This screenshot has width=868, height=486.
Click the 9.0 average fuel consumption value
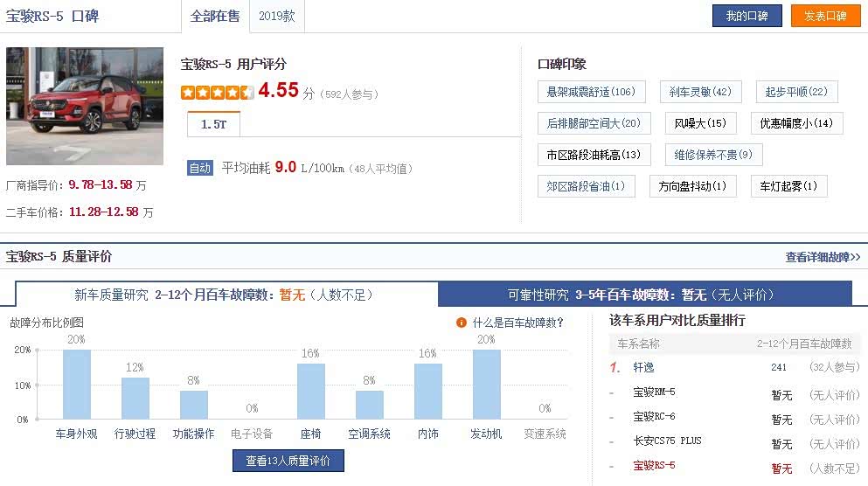[286, 167]
